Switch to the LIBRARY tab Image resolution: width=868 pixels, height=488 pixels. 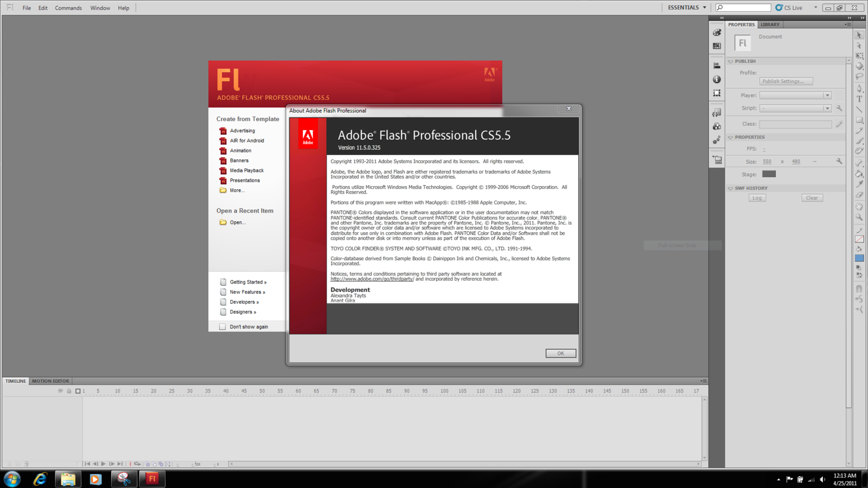click(x=770, y=24)
